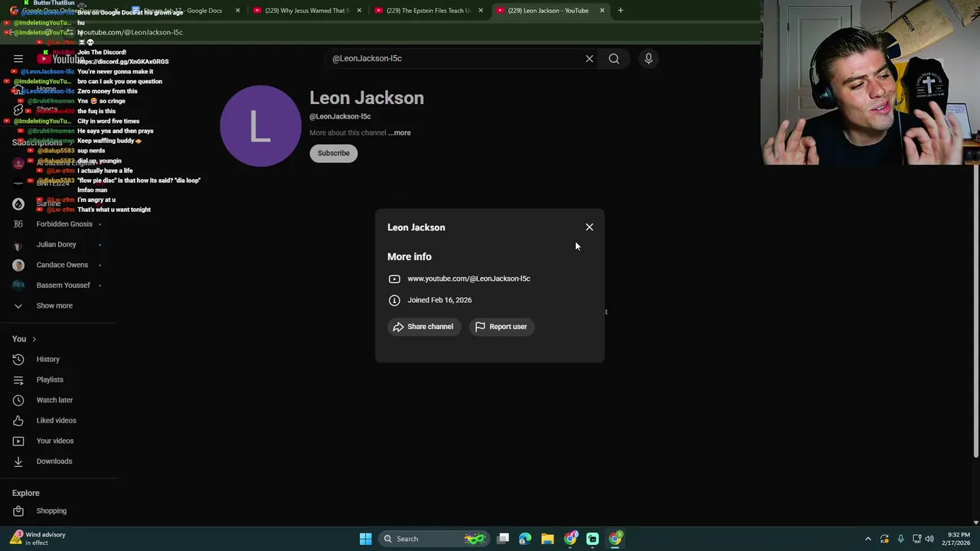
Task: Open Shopping under Explore
Action: coord(60,511)
